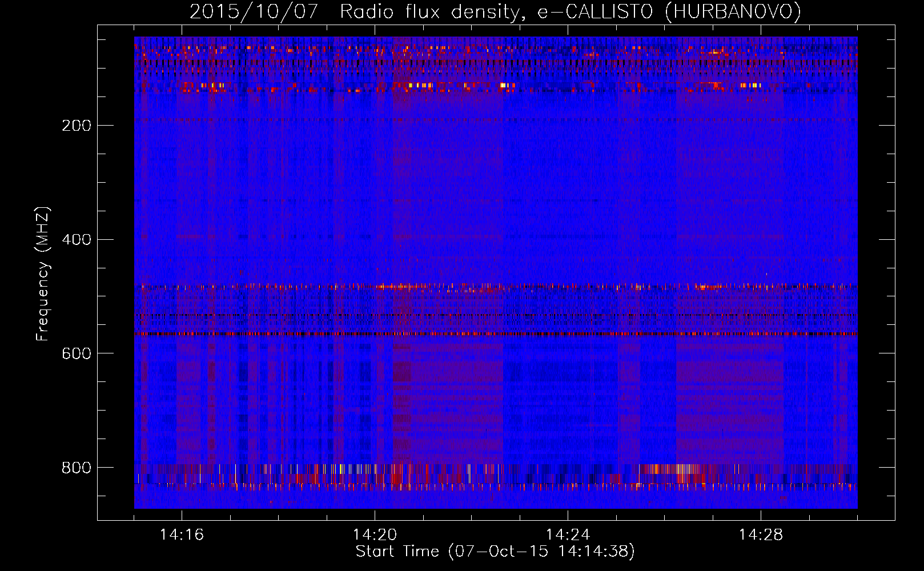The width and height of the screenshot is (924, 571).
Task: Click the 400 frequency tick label
Action: pos(77,239)
